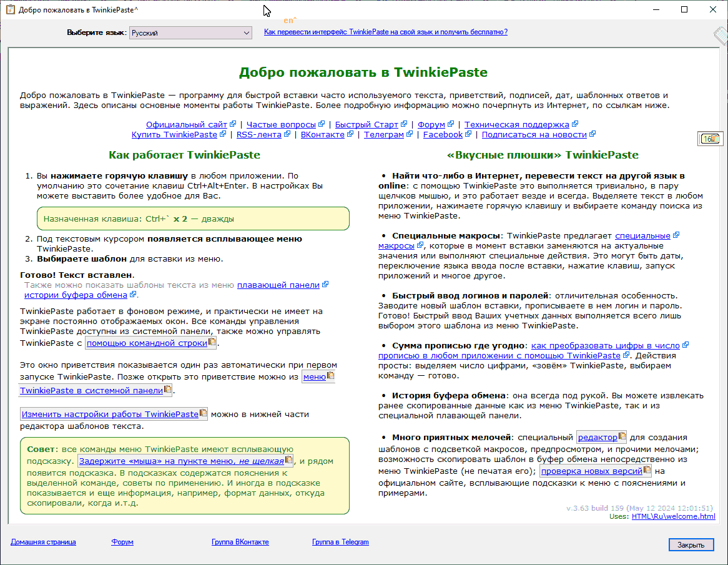The height and width of the screenshot is (565, 728).
Task: Click the Закрыть button
Action: (691, 544)
